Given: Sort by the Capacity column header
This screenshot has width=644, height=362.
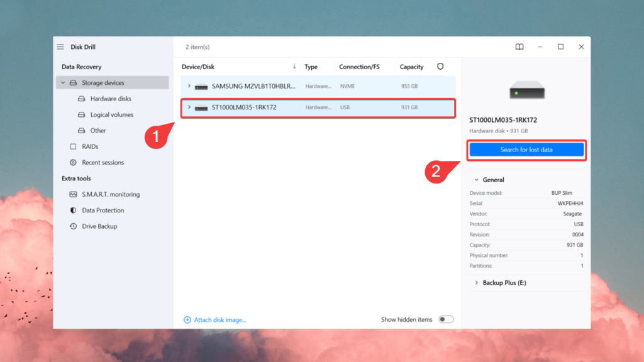Looking at the screenshot, I should pos(412,67).
